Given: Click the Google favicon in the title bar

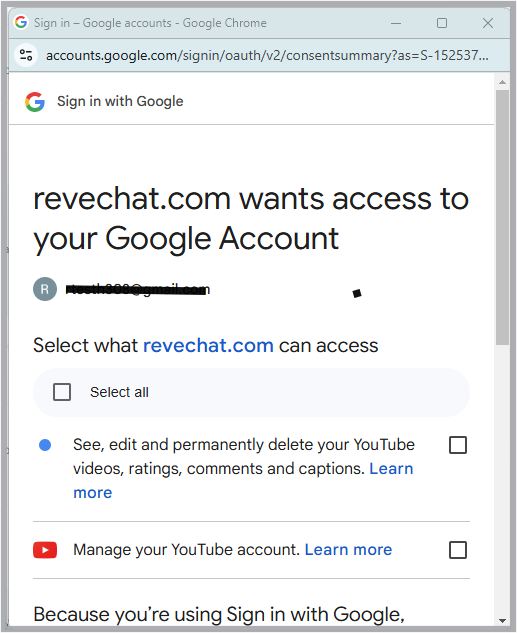Looking at the screenshot, I should coord(21,22).
